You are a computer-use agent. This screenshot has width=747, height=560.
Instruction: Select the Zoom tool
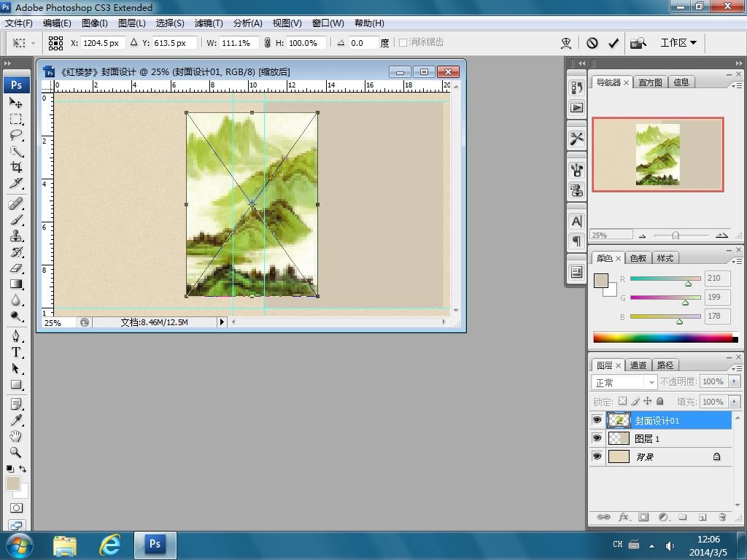point(16,452)
